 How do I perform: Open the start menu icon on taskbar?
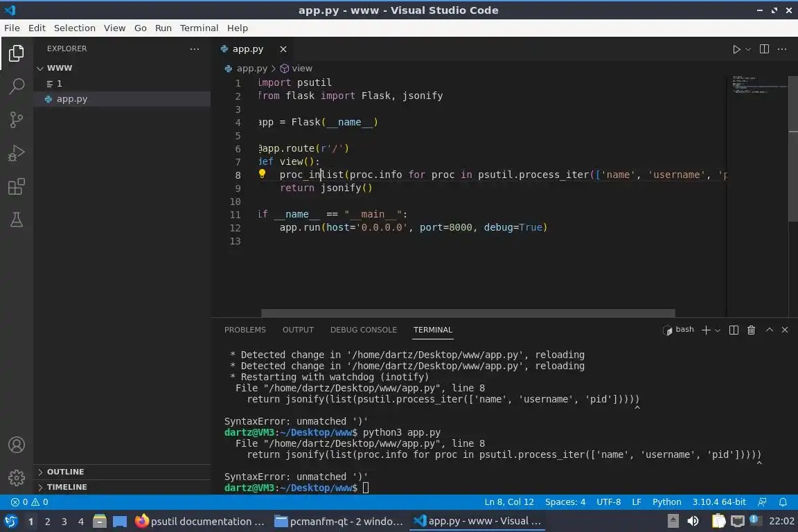point(10,522)
